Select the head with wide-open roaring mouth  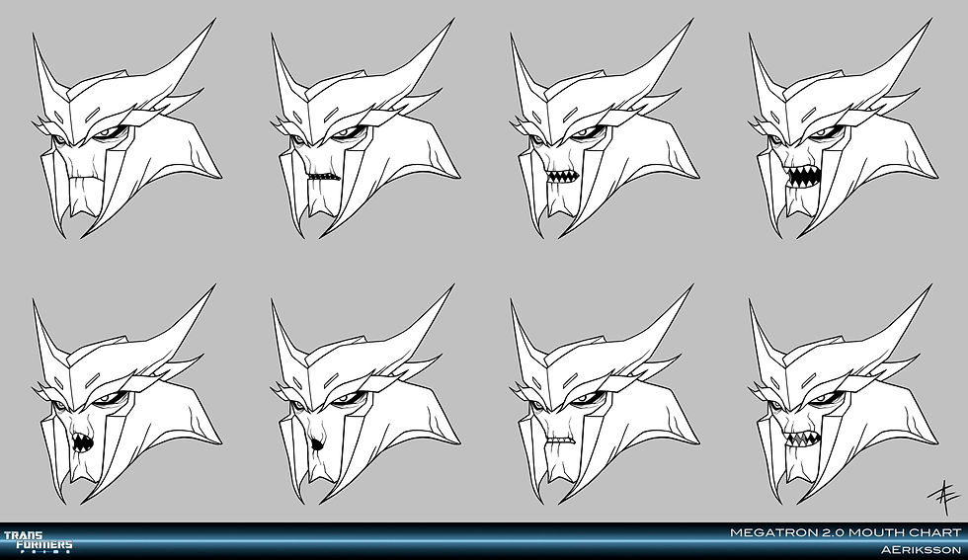tap(844, 128)
